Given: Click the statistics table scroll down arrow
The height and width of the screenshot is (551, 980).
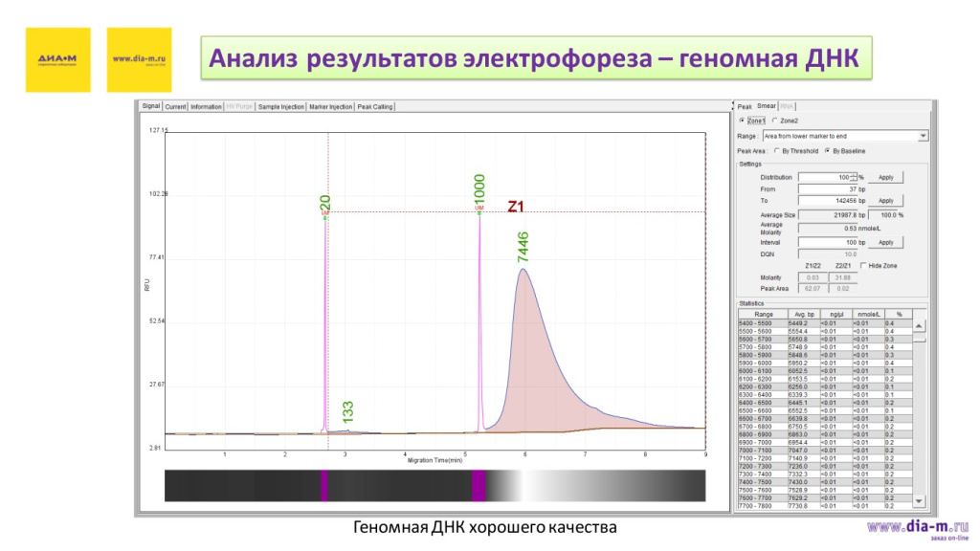Looking at the screenshot, I should click(x=920, y=500).
